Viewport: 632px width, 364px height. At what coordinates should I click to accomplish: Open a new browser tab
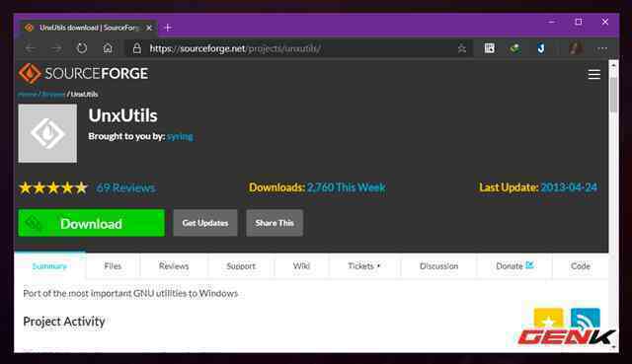168,28
